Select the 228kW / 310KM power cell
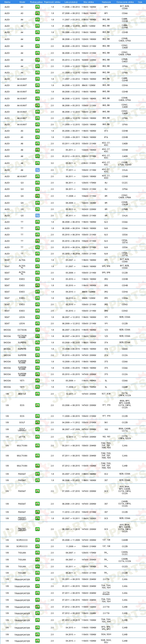 pos(89,163)
